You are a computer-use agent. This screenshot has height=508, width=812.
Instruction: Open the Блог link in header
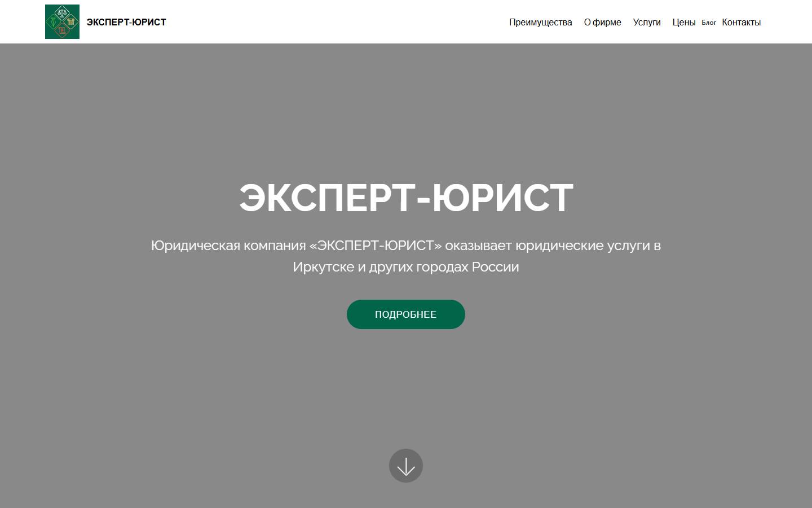coord(709,23)
